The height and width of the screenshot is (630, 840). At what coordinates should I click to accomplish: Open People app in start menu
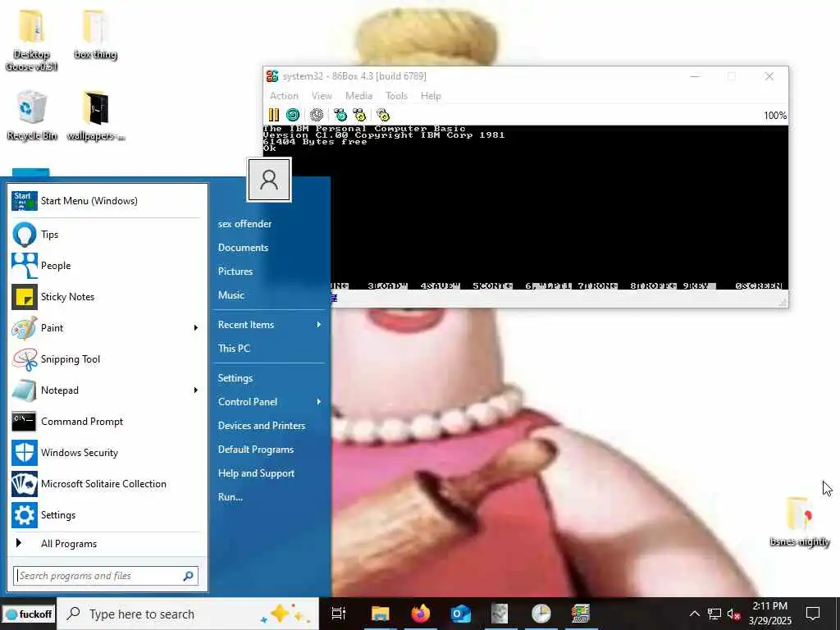click(106, 266)
